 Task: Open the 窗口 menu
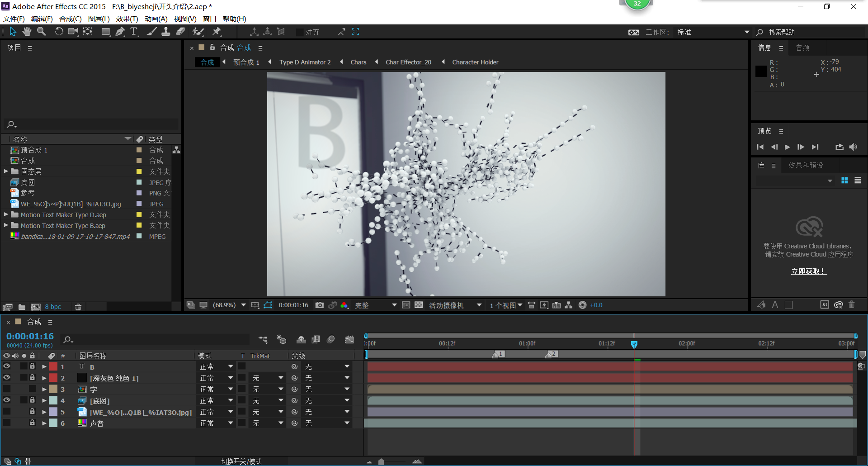pyautogui.click(x=210, y=19)
